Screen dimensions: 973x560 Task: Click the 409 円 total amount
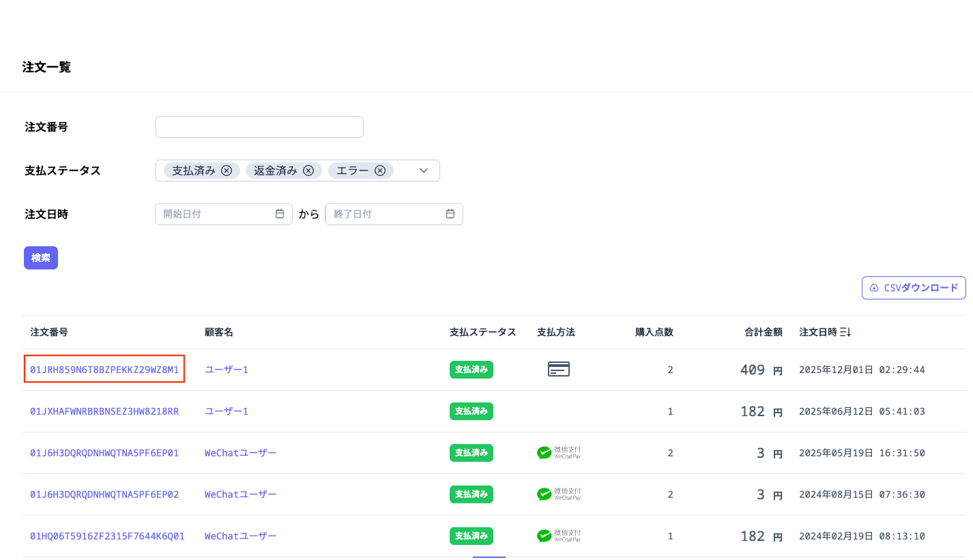[x=761, y=370]
